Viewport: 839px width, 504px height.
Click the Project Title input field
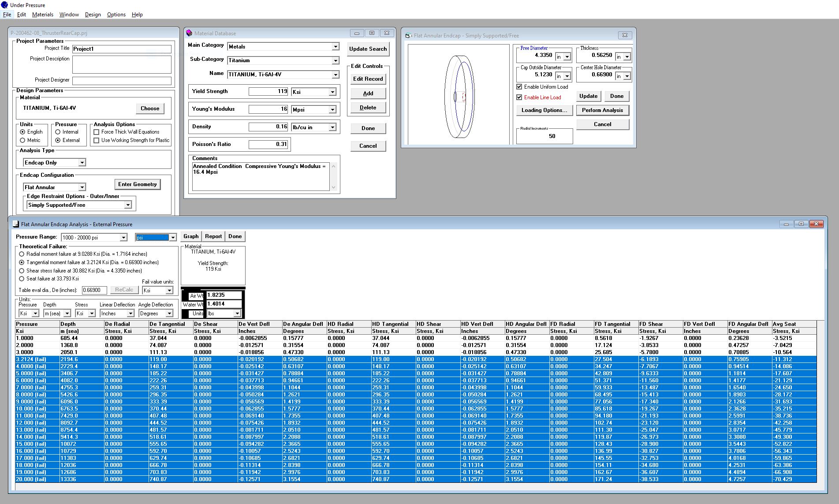pos(122,49)
